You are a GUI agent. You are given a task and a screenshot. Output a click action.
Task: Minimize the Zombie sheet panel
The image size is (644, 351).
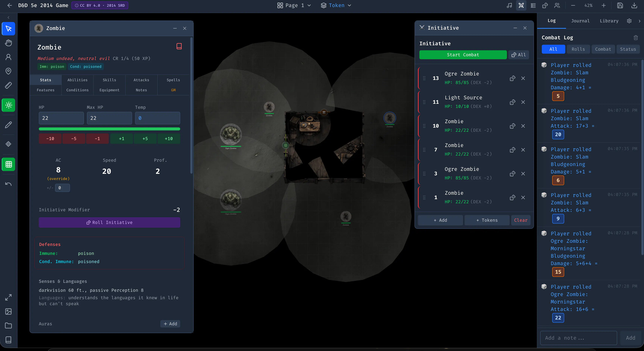[175, 28]
